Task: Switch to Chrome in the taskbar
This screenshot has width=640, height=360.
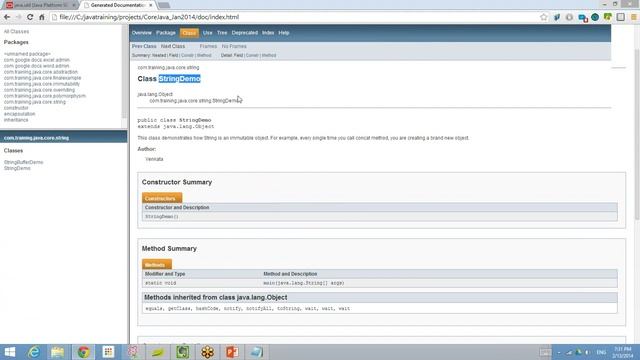Action: click(x=83, y=352)
